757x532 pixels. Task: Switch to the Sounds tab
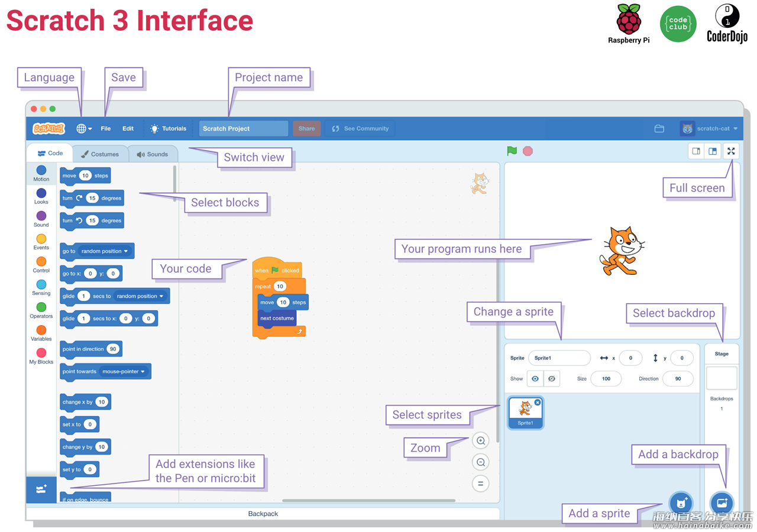(153, 154)
